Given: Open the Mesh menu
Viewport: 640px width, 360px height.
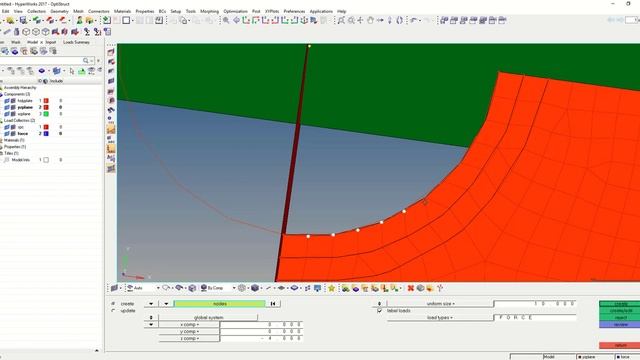Looking at the screenshot, I should pos(78,11).
